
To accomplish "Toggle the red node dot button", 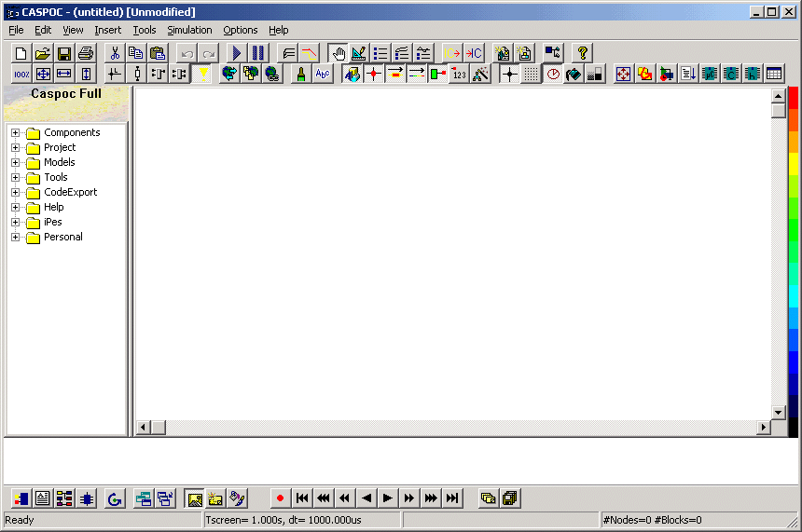I will click(x=373, y=75).
